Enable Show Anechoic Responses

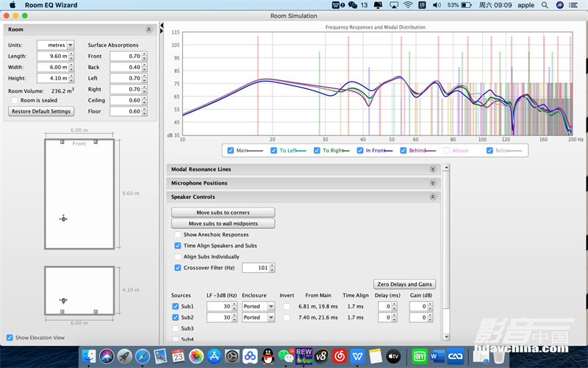click(x=178, y=235)
